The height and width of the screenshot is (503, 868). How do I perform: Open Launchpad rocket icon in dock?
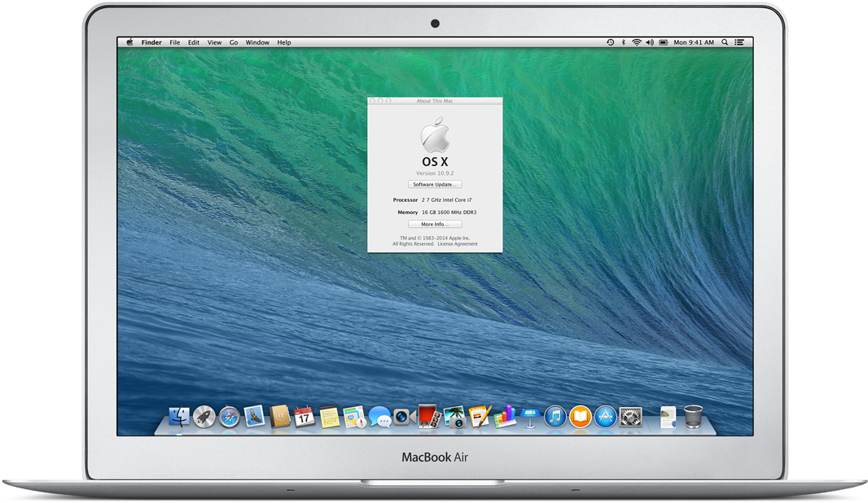pos(204,417)
